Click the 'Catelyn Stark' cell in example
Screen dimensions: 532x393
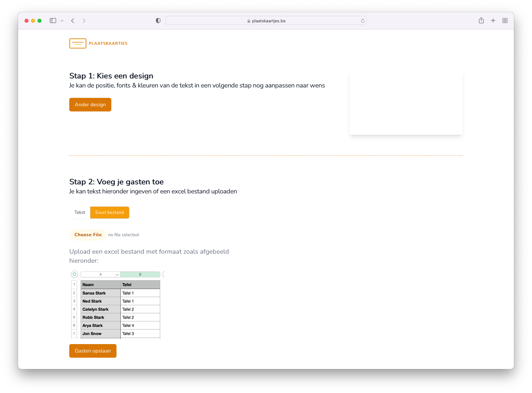[101, 309]
